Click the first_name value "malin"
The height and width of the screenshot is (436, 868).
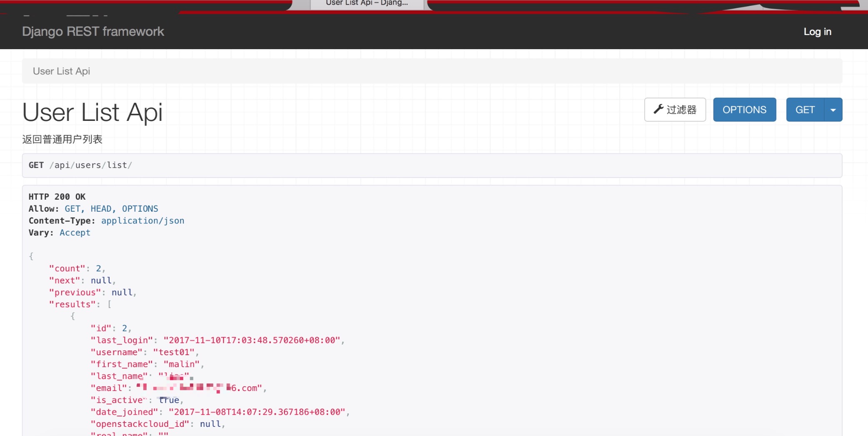tap(182, 364)
